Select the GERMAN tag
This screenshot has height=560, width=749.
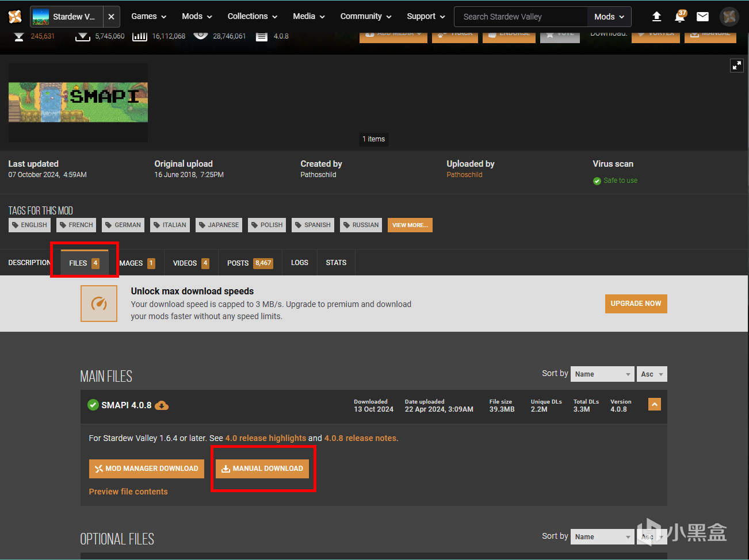click(x=123, y=225)
